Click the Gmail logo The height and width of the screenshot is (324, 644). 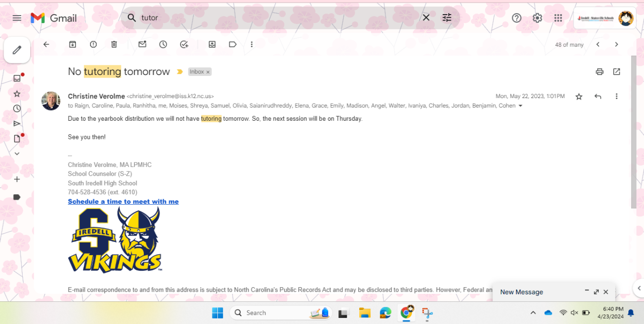coord(54,18)
